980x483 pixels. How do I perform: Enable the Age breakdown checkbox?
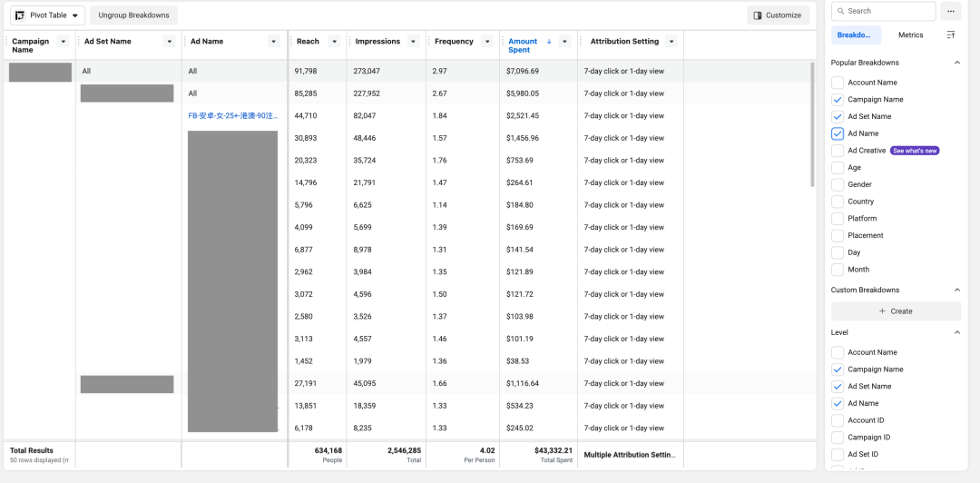[x=838, y=168]
